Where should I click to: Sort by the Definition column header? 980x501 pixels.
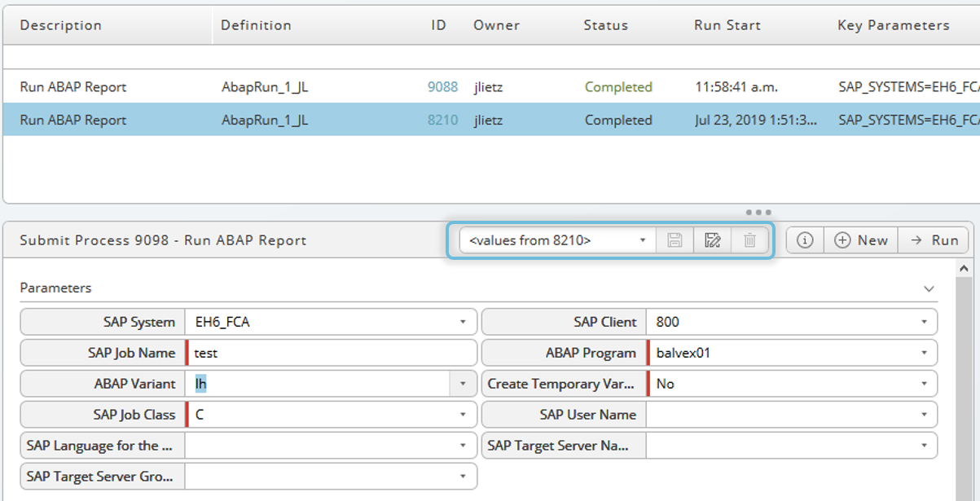pyautogui.click(x=256, y=25)
